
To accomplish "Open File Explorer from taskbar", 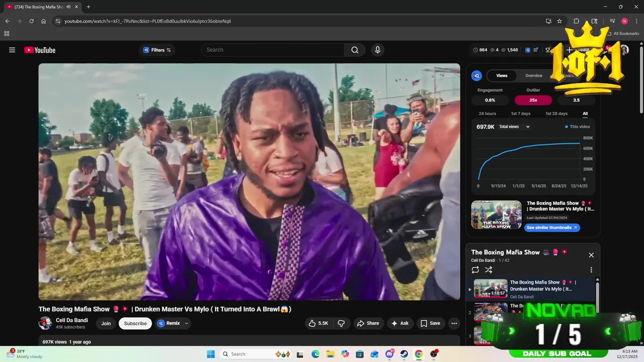I will 330,354.
